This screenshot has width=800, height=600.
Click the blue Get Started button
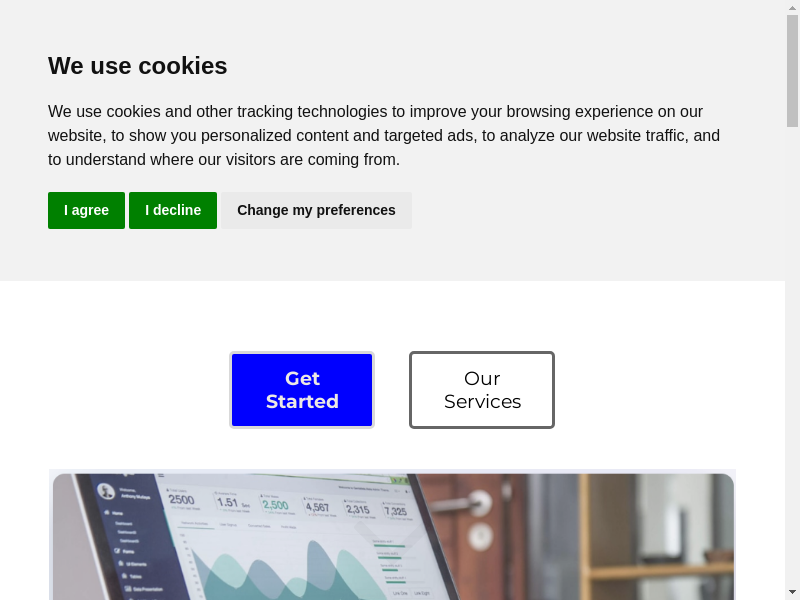pyautogui.click(x=302, y=390)
